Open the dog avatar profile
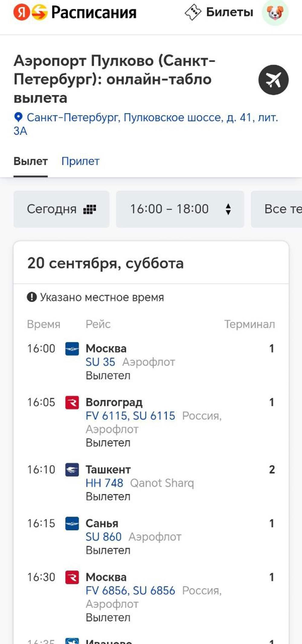302x644 pixels. pyautogui.click(x=275, y=12)
